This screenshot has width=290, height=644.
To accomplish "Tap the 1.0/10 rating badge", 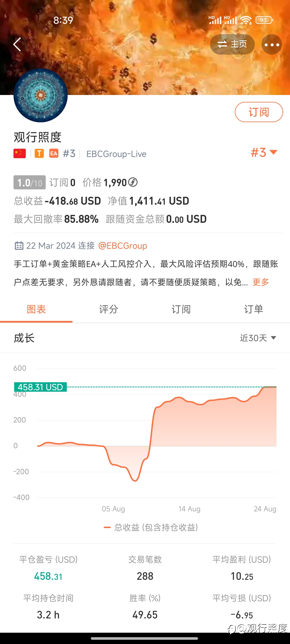I will [x=30, y=183].
